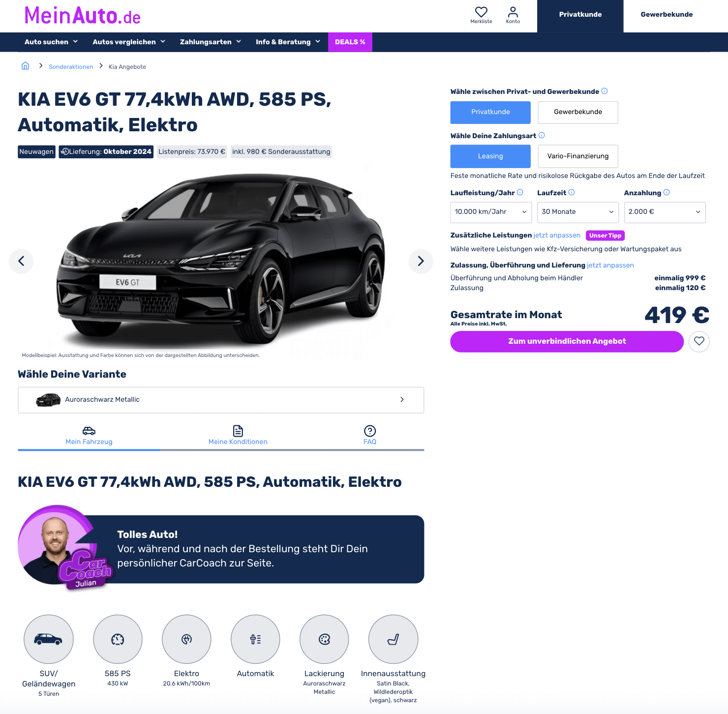Select the Gewerbekunde customer option
The height and width of the screenshot is (714, 728).
point(578,112)
